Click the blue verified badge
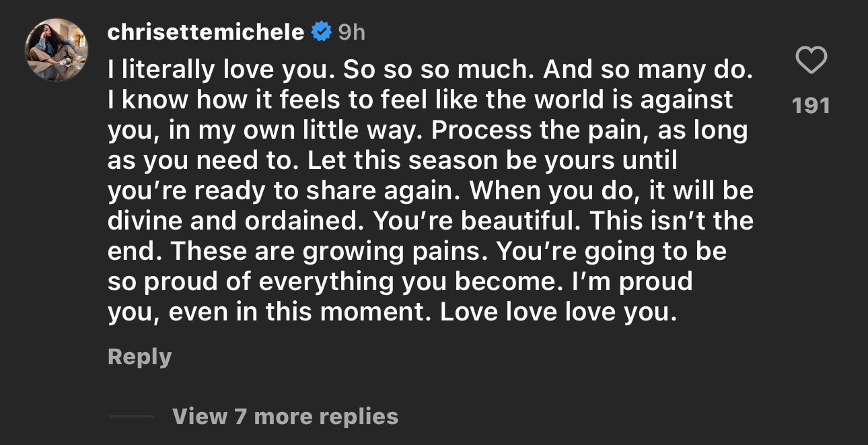This screenshot has width=868, height=445. tap(322, 32)
